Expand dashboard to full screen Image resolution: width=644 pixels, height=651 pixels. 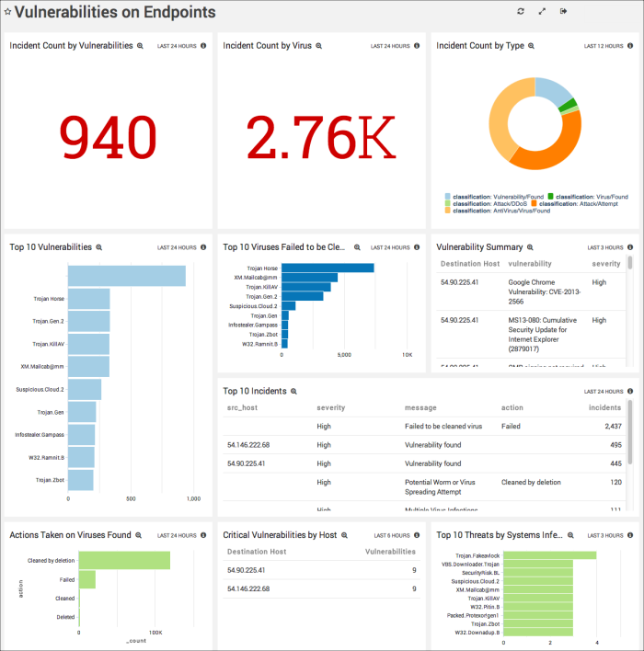[x=542, y=12]
